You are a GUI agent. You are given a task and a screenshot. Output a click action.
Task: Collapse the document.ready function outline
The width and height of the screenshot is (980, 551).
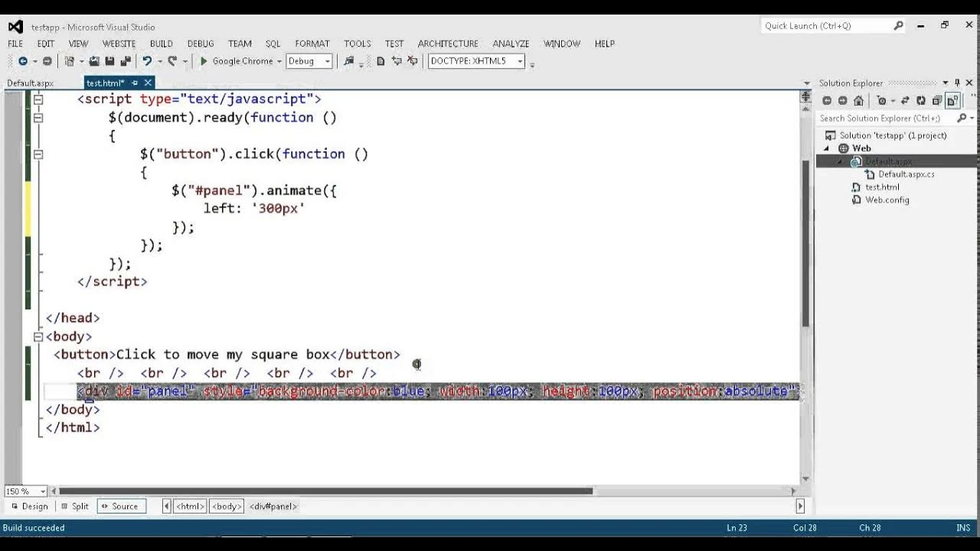pos(38,118)
